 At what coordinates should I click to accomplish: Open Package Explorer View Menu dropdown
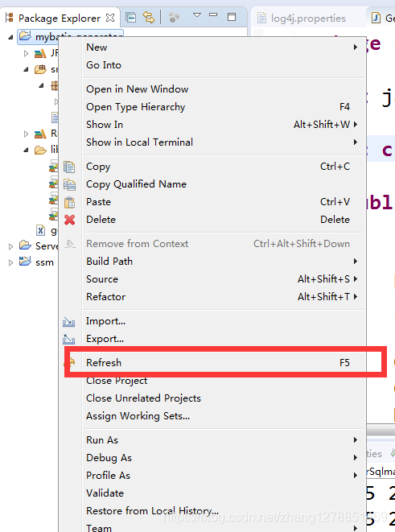point(197,15)
